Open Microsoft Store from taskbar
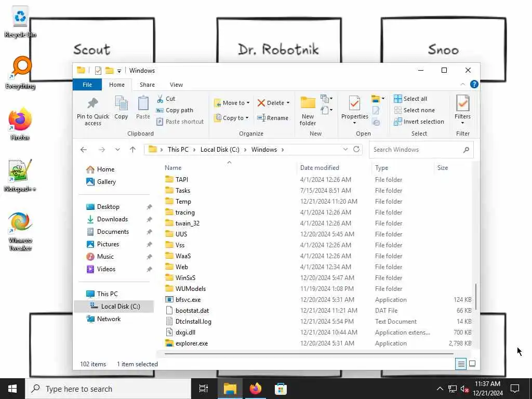Image resolution: width=532 pixels, height=399 pixels. pos(281,389)
